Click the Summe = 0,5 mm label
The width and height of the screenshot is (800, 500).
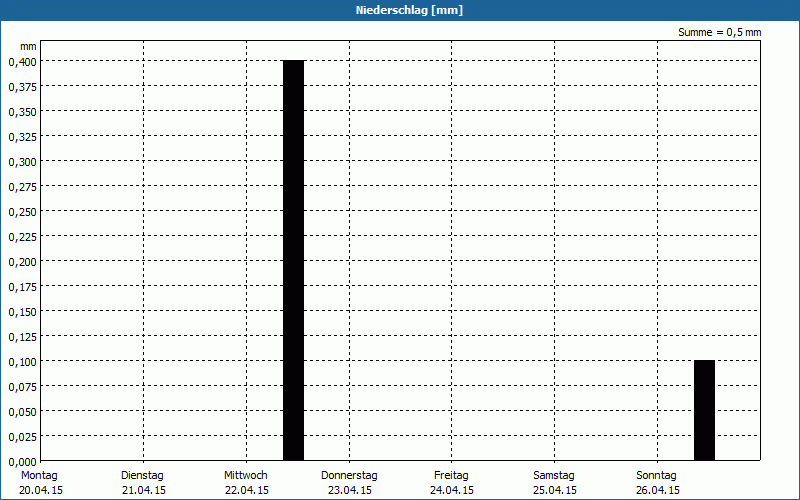pyautogui.click(x=719, y=32)
